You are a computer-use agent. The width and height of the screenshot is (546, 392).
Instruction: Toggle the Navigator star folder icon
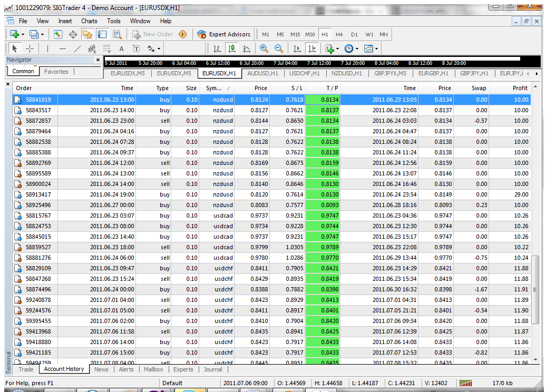tap(87, 34)
